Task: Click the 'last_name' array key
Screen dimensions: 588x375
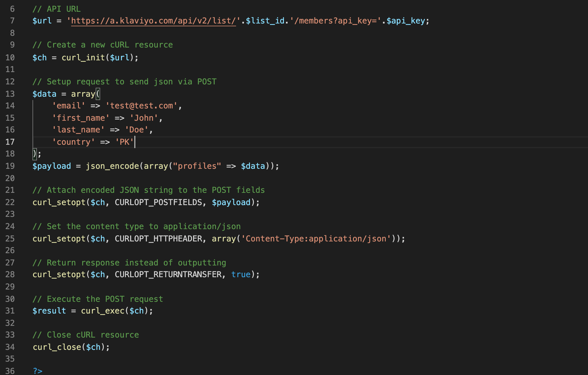Action: pos(78,130)
